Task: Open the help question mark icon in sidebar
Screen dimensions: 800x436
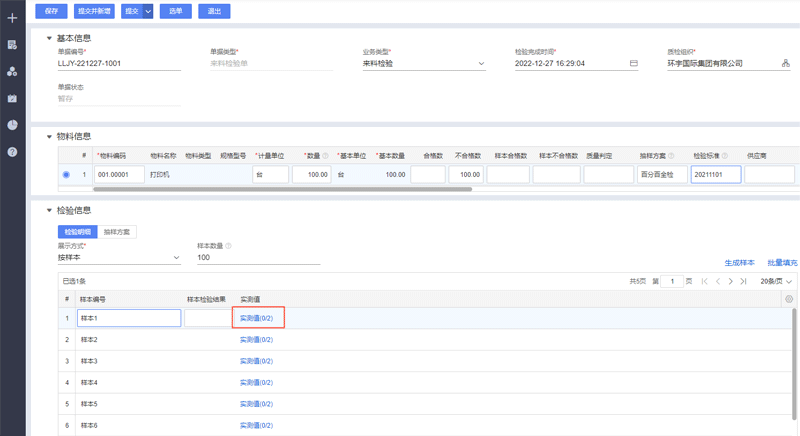Action: point(12,152)
